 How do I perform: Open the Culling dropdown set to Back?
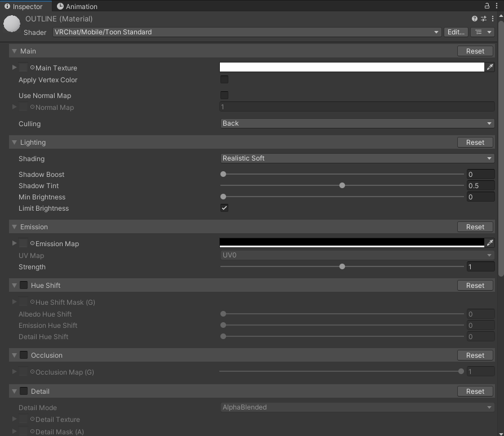[357, 123]
